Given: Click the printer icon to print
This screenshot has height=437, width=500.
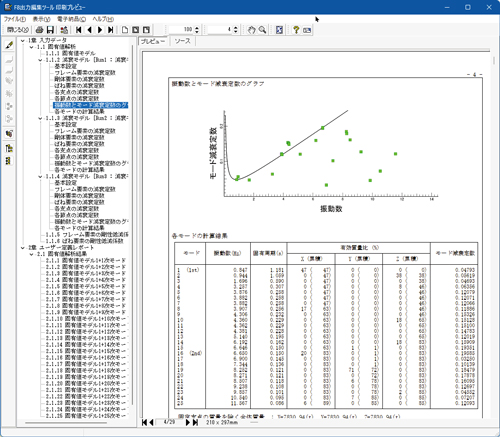Looking at the screenshot, I should pos(39,30).
